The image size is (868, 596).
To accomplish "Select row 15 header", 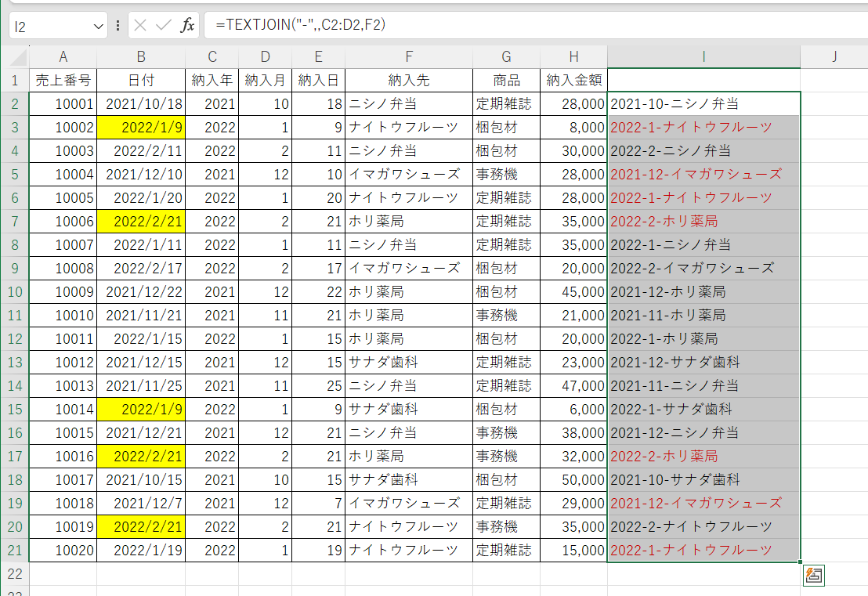I will [15, 410].
